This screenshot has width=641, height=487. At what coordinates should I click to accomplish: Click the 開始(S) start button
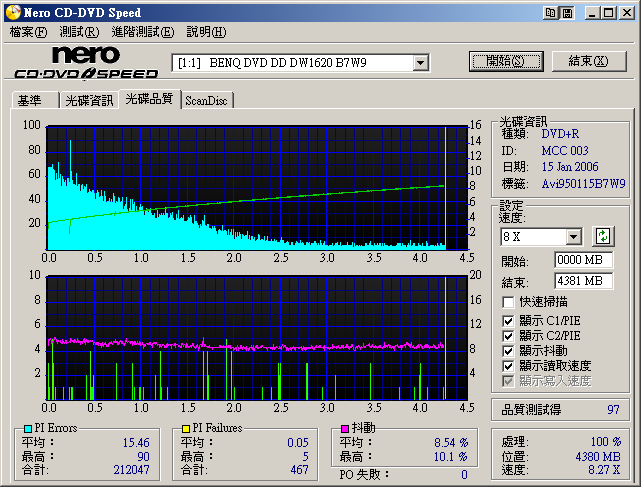point(506,61)
